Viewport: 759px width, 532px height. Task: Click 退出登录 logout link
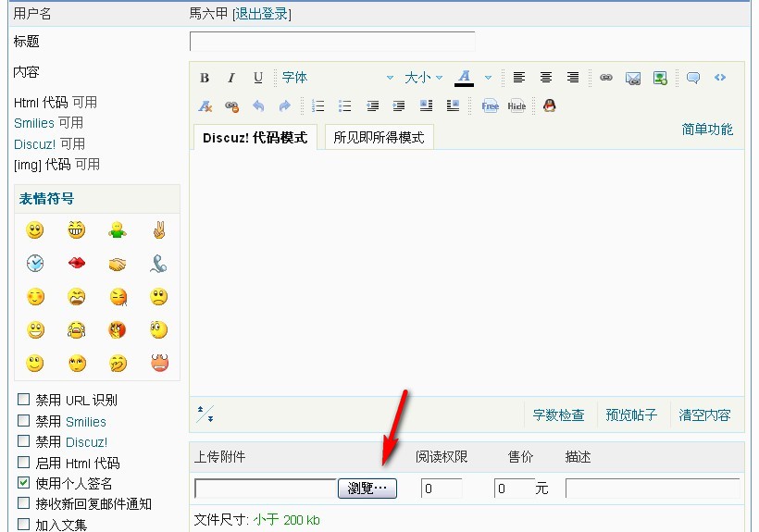[262, 14]
